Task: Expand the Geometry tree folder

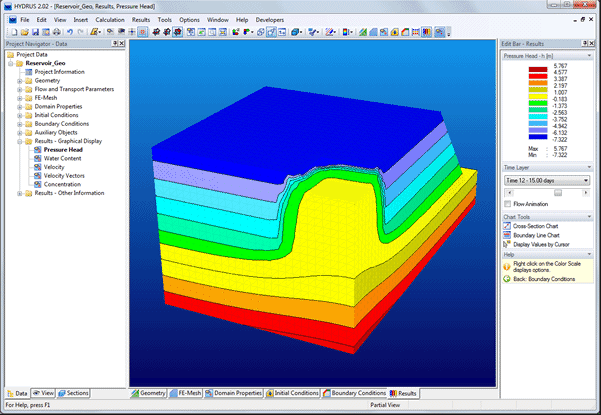Action: pos(20,81)
